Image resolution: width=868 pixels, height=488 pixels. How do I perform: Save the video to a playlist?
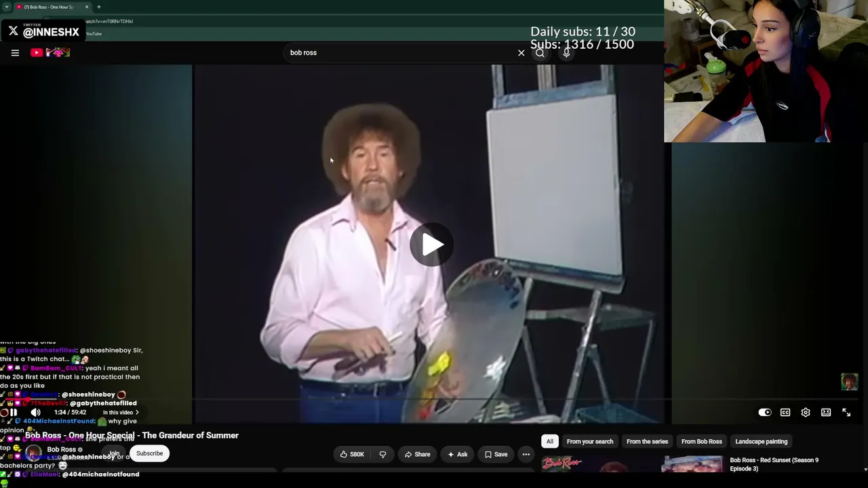[x=495, y=454]
